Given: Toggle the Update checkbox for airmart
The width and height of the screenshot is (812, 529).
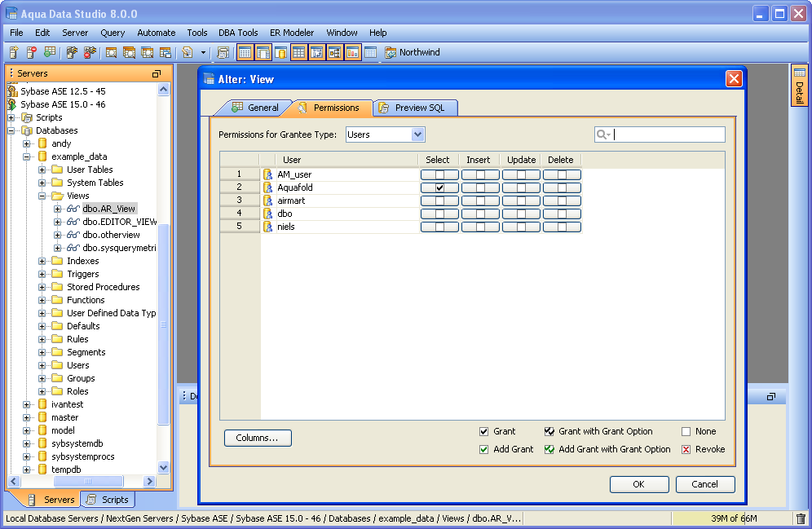Looking at the screenshot, I should (x=522, y=201).
